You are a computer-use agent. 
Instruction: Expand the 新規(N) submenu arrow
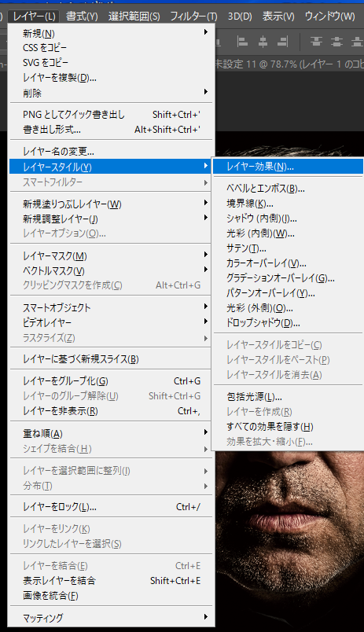tap(205, 32)
